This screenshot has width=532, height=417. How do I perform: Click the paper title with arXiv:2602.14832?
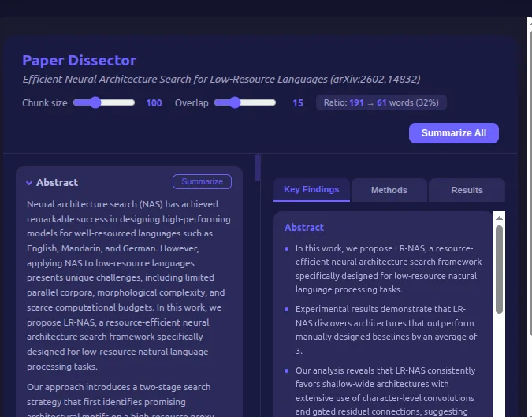[x=221, y=79]
